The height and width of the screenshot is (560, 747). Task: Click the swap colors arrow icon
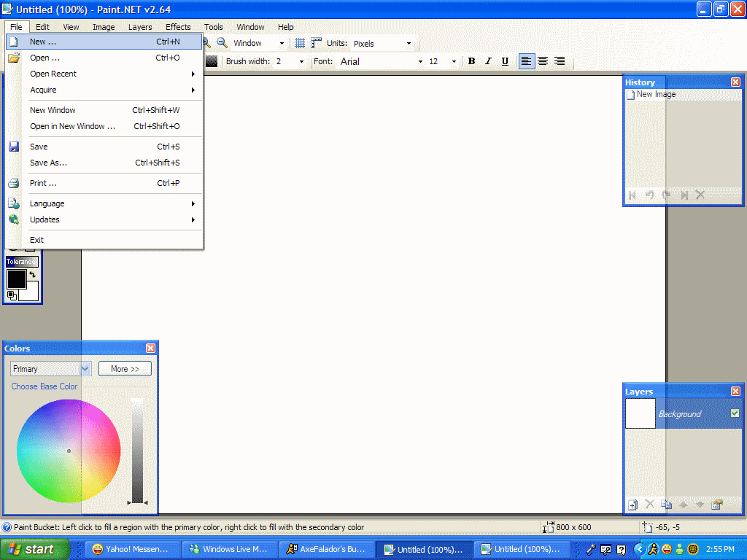coord(33,275)
